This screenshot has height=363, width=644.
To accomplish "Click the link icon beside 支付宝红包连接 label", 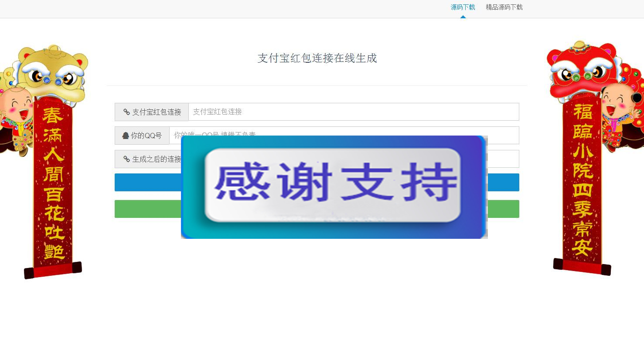I will tap(126, 112).
